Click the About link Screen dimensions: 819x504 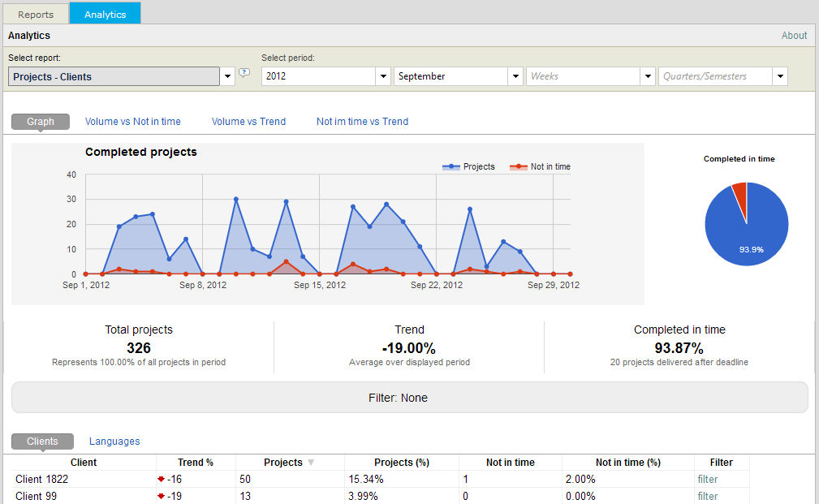tap(794, 36)
